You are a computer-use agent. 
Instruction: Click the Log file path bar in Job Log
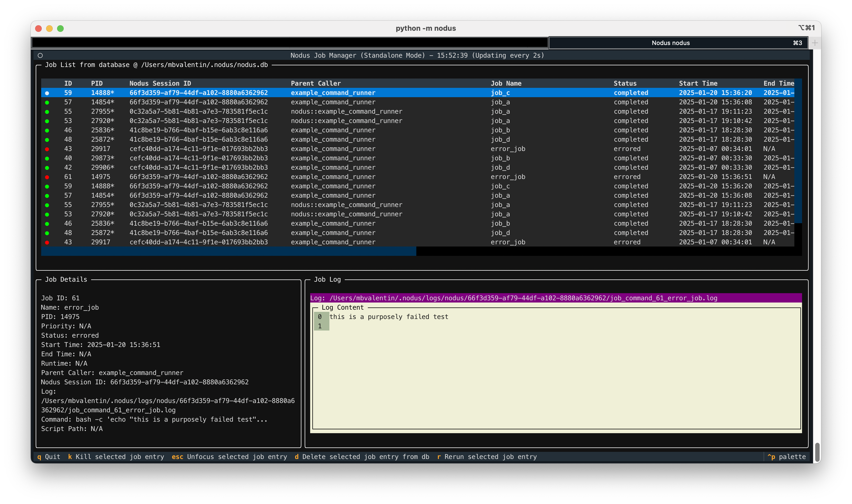point(556,298)
